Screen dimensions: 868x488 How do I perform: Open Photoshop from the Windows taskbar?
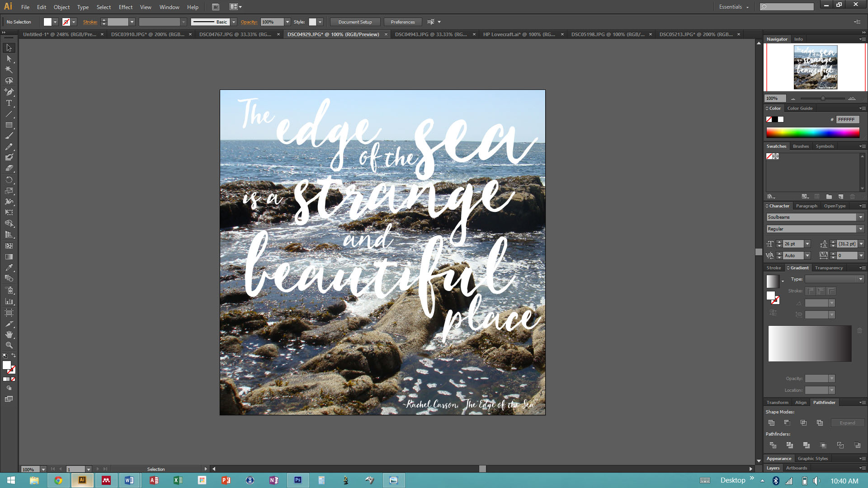297,480
